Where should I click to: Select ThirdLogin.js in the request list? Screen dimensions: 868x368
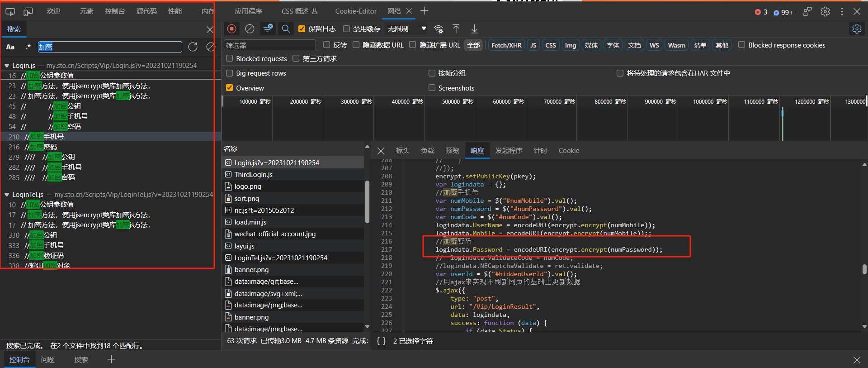[x=293, y=175]
